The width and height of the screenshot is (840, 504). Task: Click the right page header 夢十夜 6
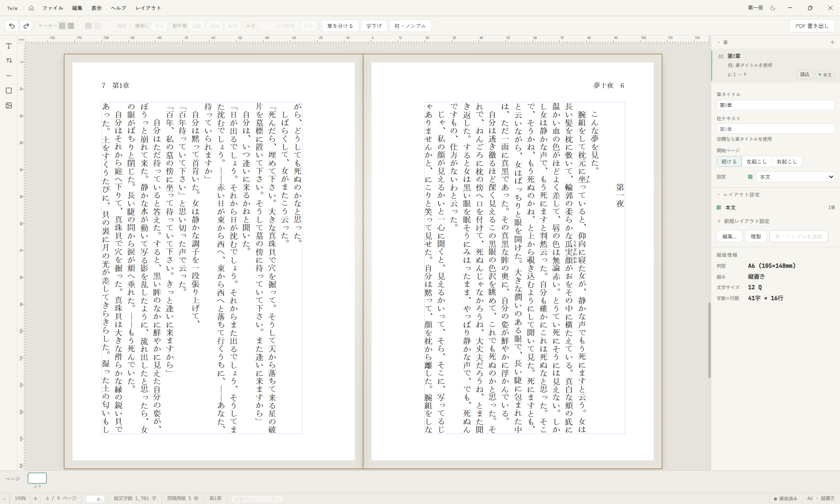tap(609, 86)
